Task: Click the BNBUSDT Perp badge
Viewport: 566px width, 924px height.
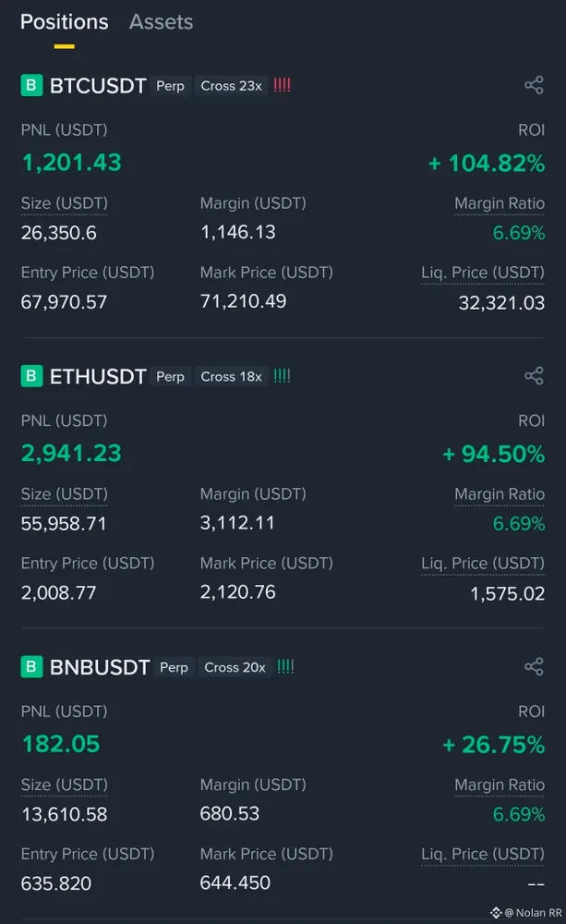Action: (174, 667)
